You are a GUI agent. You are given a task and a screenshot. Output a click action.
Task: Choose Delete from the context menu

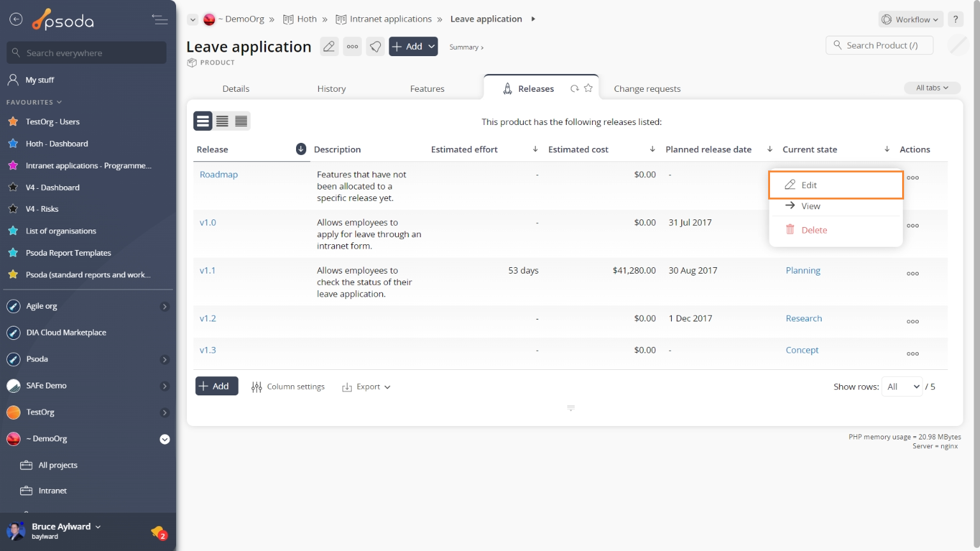pos(836,230)
